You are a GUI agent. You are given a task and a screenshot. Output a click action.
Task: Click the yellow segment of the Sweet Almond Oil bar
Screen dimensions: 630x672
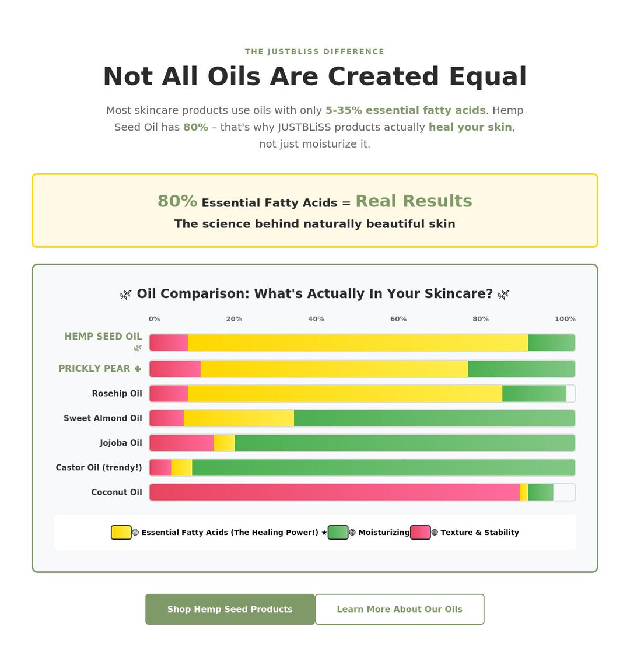click(x=239, y=418)
